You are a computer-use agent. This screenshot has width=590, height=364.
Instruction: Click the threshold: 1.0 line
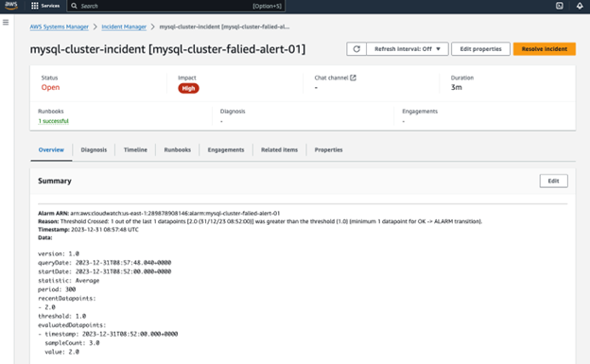(x=61, y=316)
